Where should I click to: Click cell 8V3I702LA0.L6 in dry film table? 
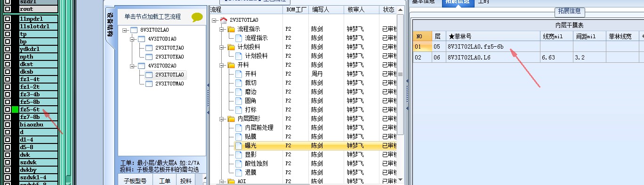[492, 57]
